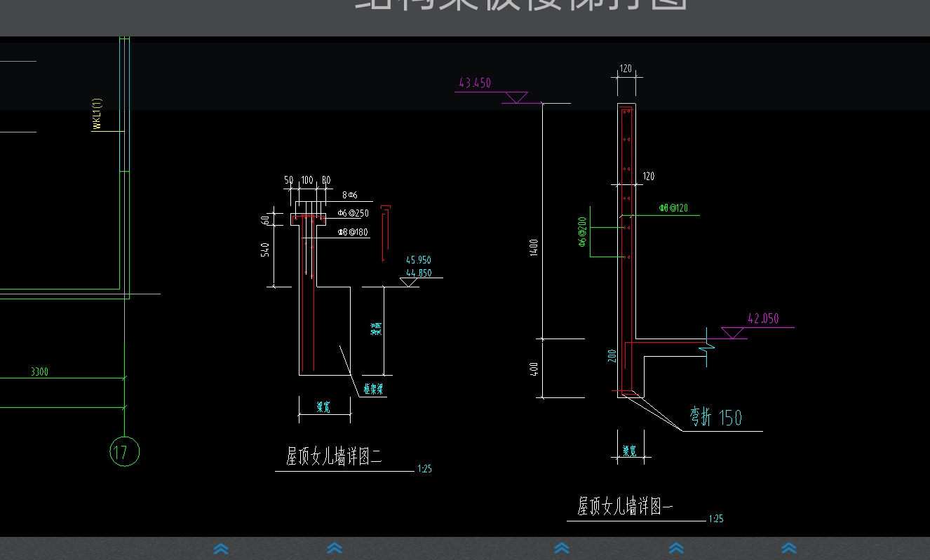Click the rebar annotation Φ6@250
930x560 pixels.
click(353, 213)
